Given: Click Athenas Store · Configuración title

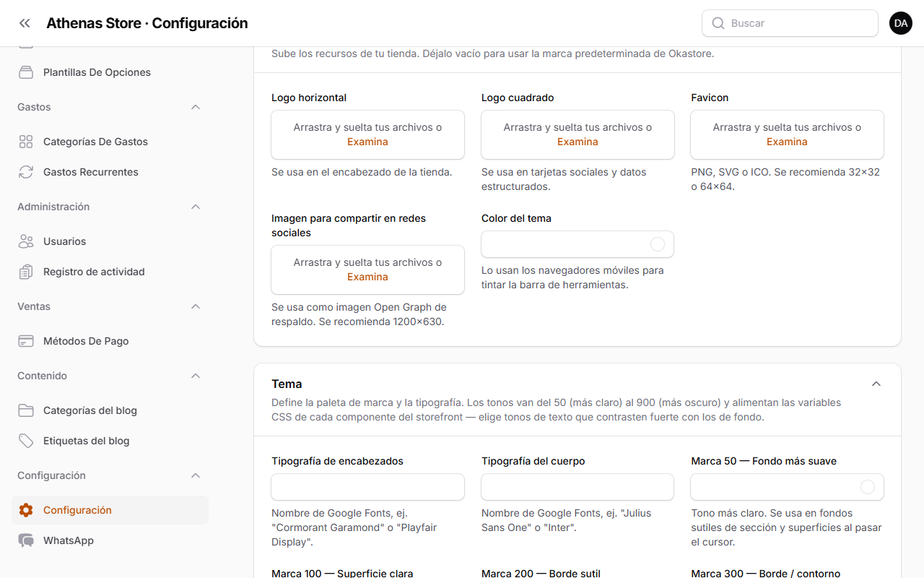Looking at the screenshot, I should (x=147, y=23).
